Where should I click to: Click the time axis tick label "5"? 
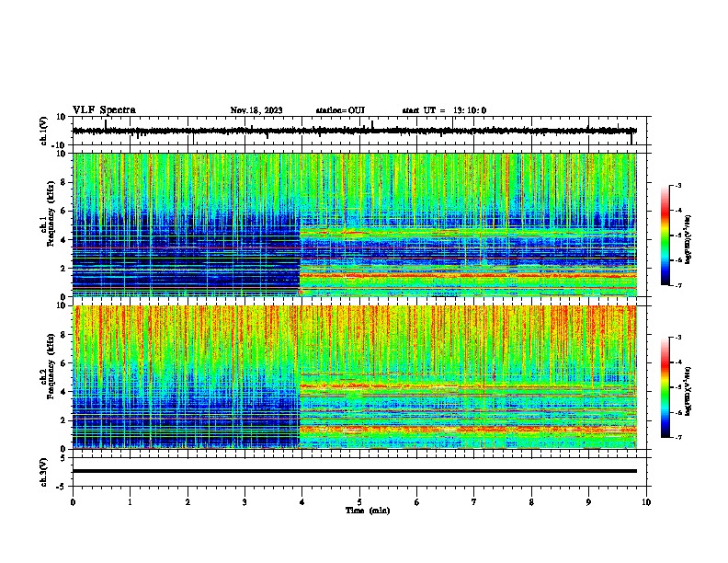[359, 502]
